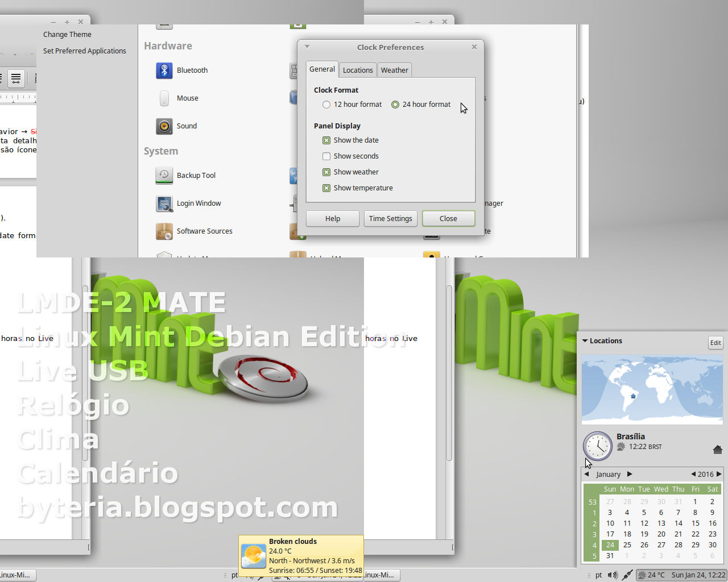Advance calendar to February

(630, 474)
